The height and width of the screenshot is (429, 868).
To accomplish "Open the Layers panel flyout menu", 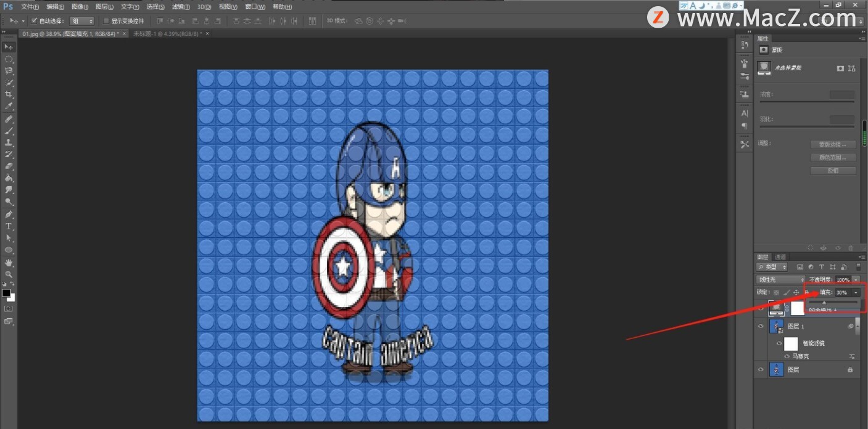I will point(861,257).
